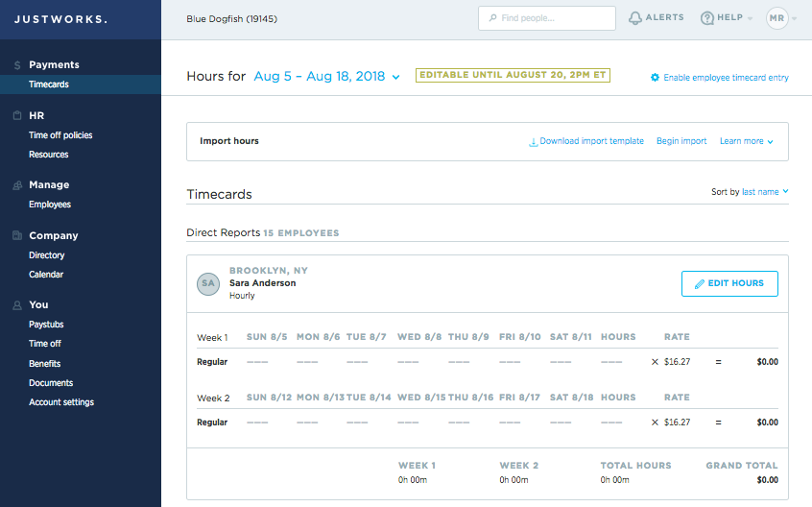Click the Alerts bell icon
The image size is (812, 507).
point(634,18)
